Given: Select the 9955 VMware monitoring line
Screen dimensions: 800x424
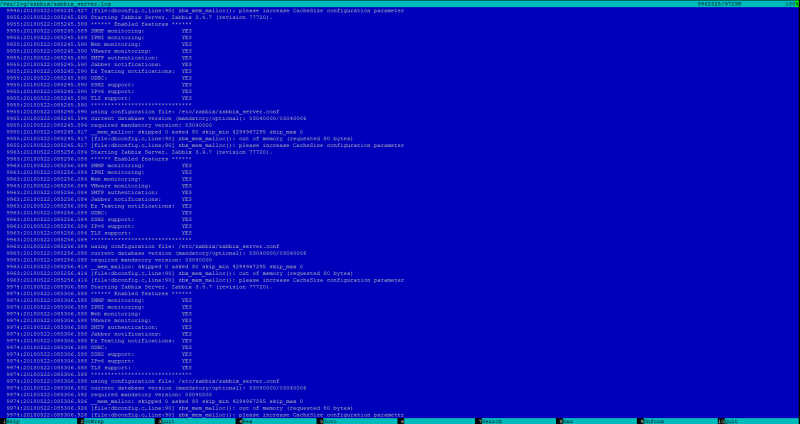Looking at the screenshot, I should [x=99, y=51].
